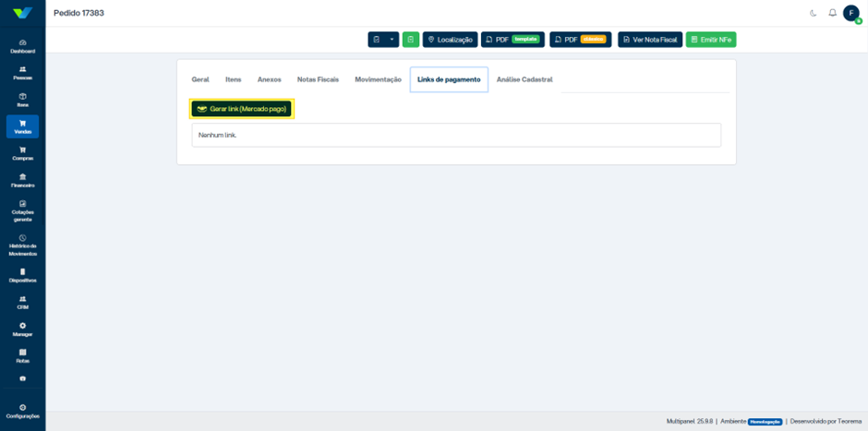
Task: Open PDF template button
Action: [512, 40]
